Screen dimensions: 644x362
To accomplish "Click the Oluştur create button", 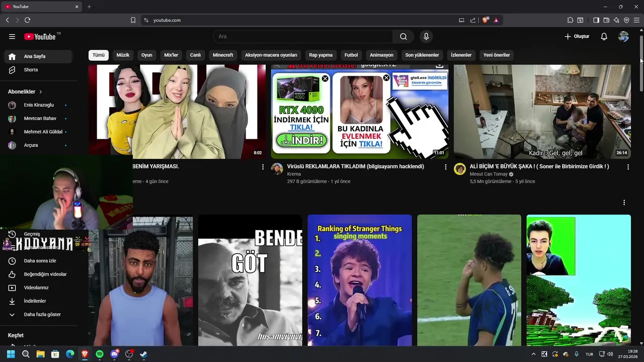I will 577,36.
